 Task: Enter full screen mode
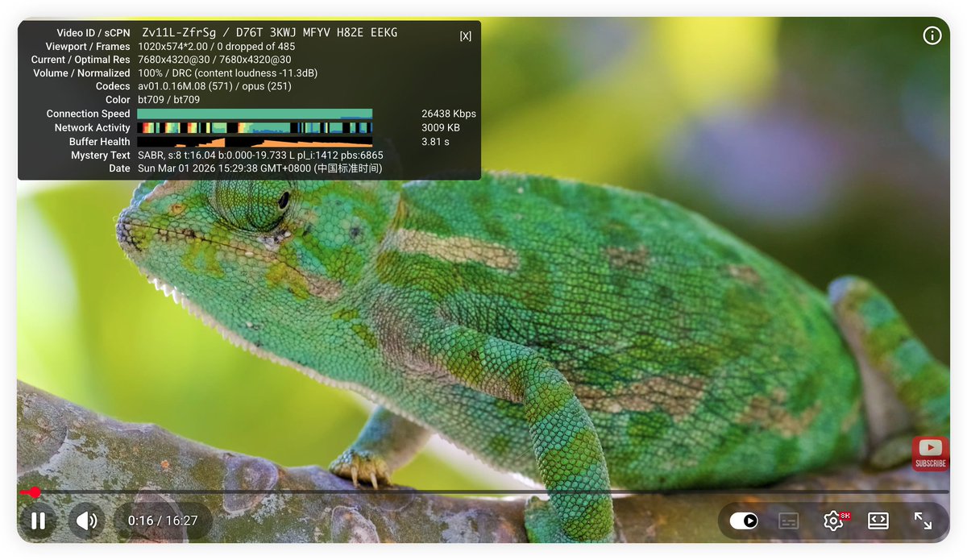[923, 521]
